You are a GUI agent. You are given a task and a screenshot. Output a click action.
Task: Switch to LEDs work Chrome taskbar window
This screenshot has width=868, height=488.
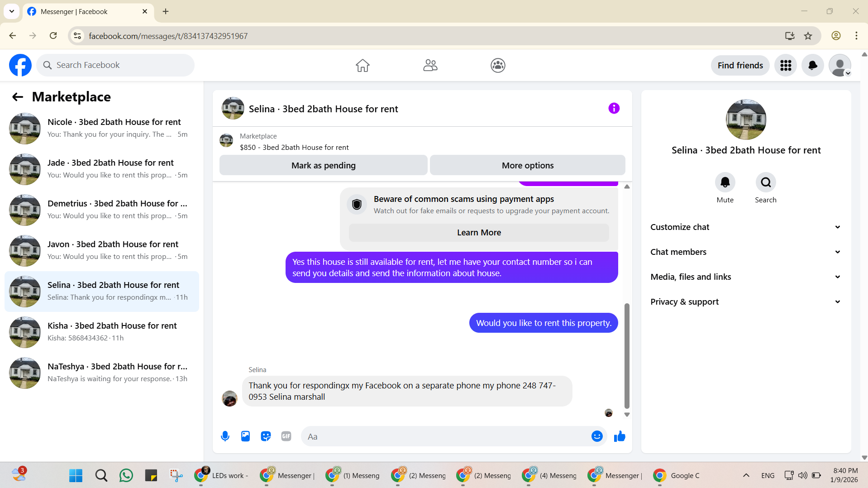pyautogui.click(x=222, y=475)
